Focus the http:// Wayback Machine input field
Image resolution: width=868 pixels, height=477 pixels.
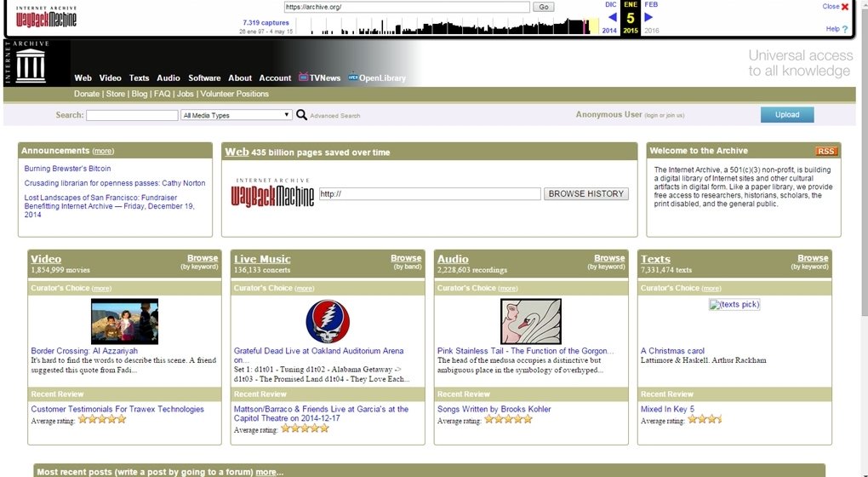click(430, 193)
